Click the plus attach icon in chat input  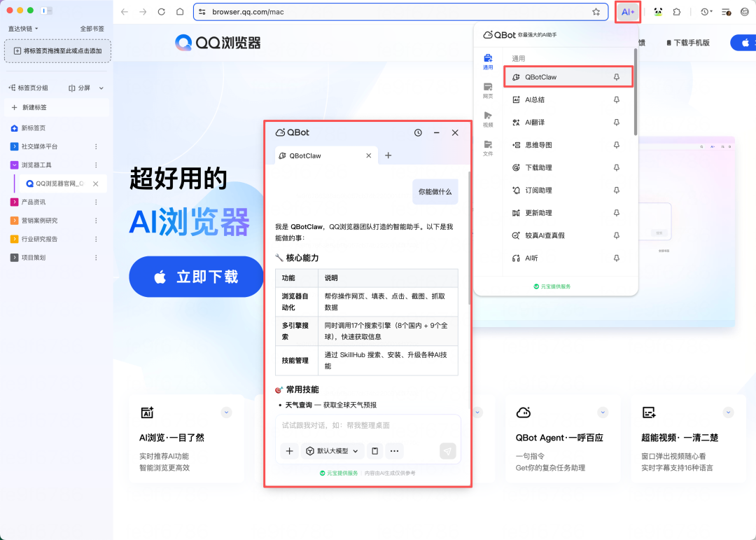tap(289, 451)
